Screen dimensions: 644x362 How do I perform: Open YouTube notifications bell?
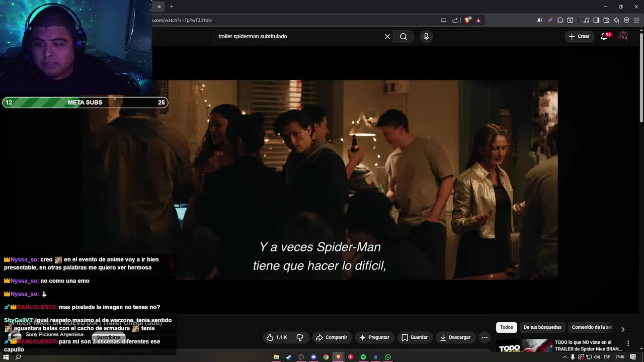pos(605,36)
